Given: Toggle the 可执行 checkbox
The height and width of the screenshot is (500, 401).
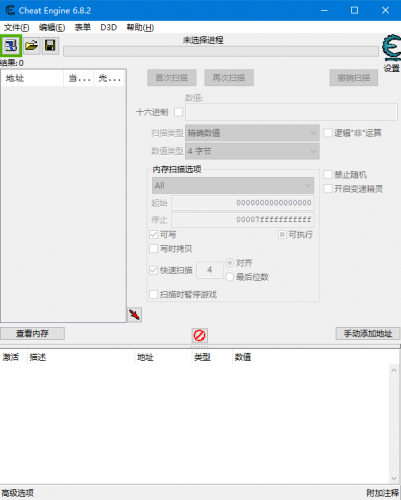Looking at the screenshot, I should pyautogui.click(x=282, y=235).
